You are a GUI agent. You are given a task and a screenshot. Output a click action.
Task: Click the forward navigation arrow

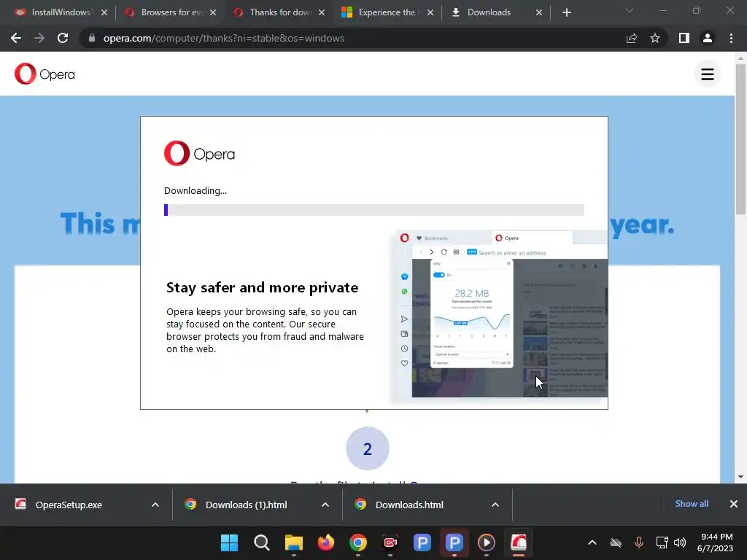tap(39, 38)
